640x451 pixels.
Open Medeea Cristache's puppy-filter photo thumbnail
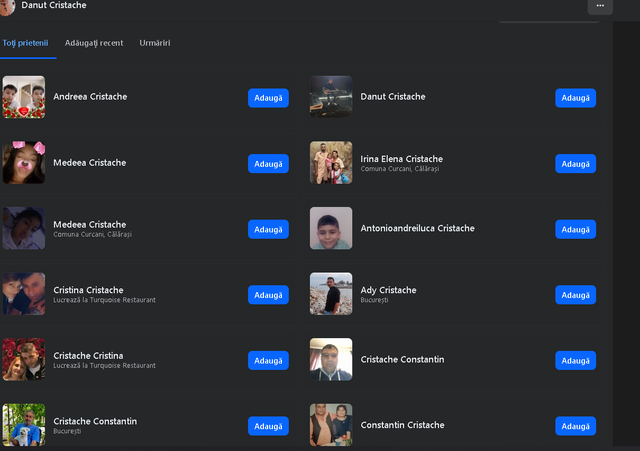(24, 162)
